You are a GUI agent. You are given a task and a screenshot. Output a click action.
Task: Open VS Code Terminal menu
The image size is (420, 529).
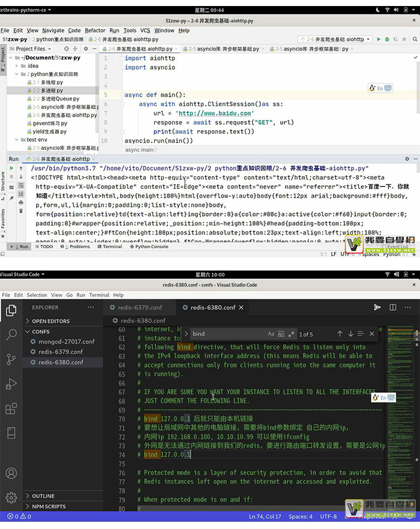tap(99, 295)
